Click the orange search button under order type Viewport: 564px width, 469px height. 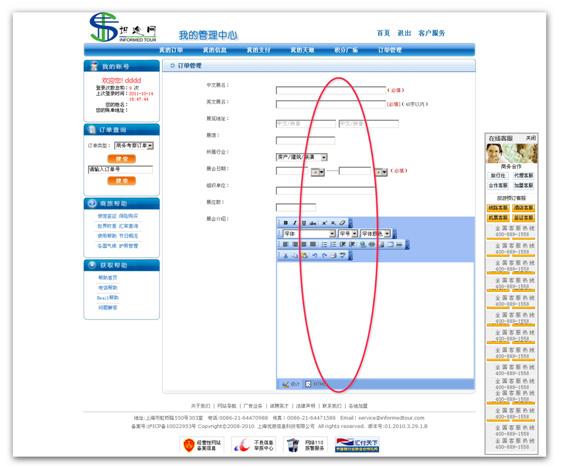click(122, 159)
